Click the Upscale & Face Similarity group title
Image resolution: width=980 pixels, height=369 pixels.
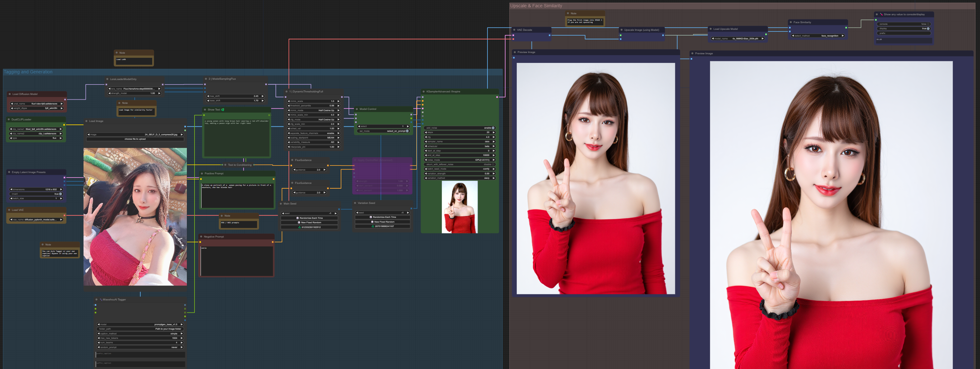(536, 6)
